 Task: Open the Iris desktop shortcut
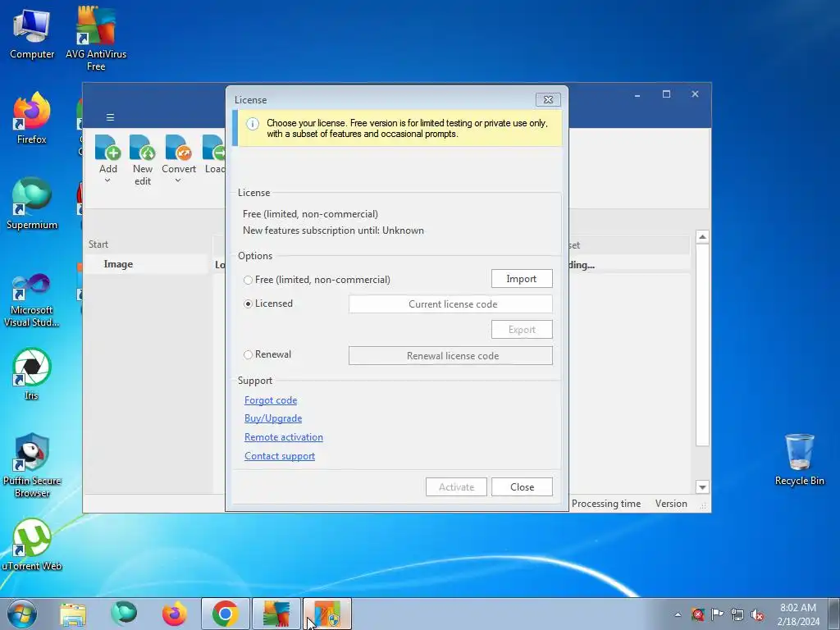coord(32,374)
